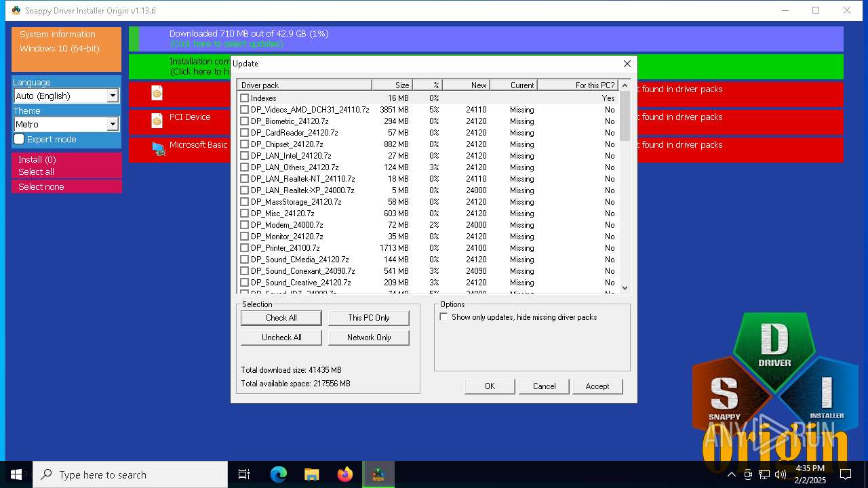Check DP_Sound_Creative_24120.7z driver pack

click(x=245, y=283)
